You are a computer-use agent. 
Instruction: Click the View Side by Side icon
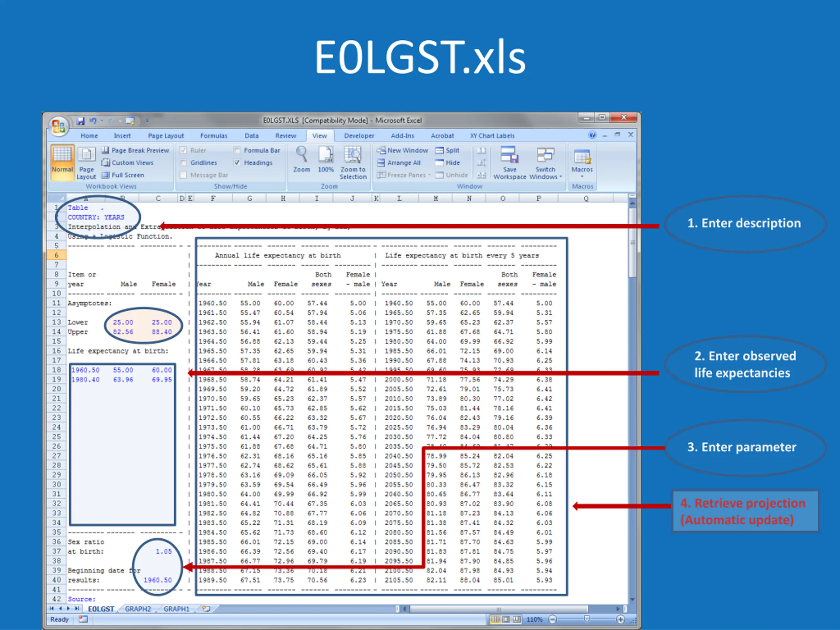point(481,150)
